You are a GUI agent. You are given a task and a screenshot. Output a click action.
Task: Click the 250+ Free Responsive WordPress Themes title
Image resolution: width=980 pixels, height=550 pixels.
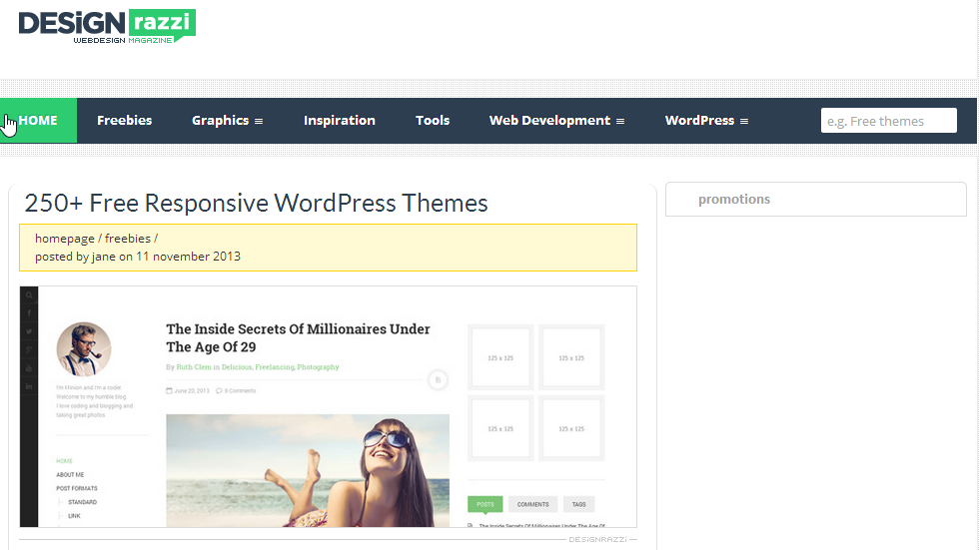pos(256,204)
